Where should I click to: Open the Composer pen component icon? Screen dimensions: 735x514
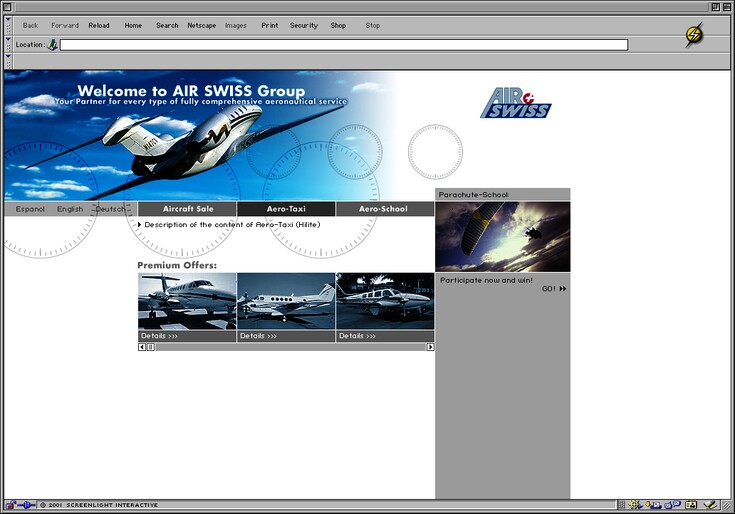tap(711, 505)
